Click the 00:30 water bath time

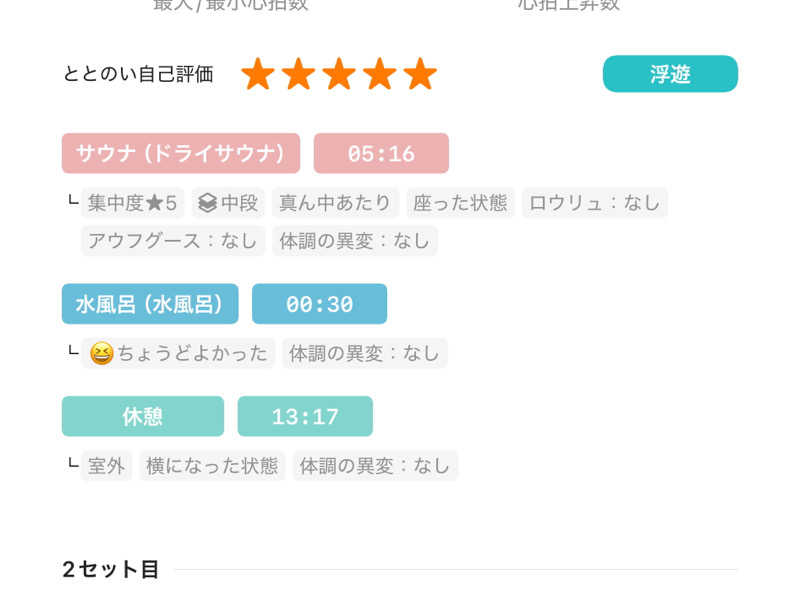319,304
